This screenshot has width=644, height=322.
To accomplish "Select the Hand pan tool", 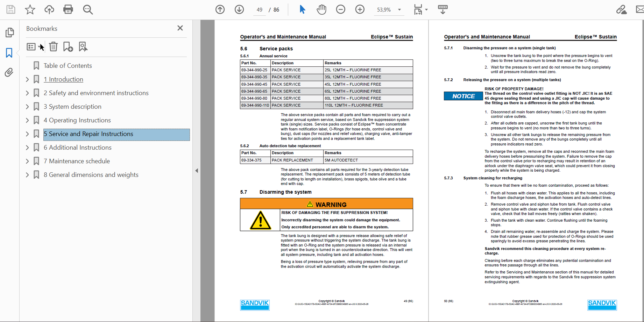I will 321,9.
